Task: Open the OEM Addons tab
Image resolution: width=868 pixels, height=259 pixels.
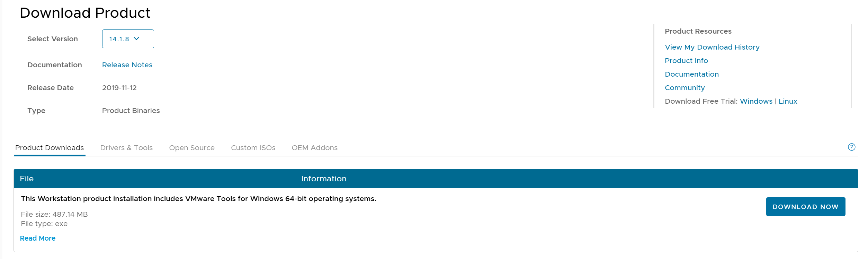Action: pyautogui.click(x=314, y=148)
